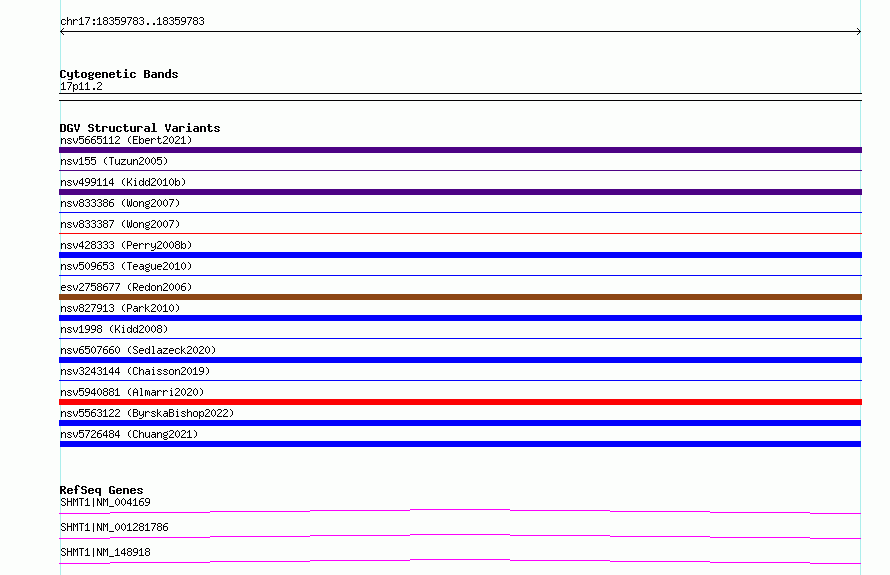Open variant nsv833386 (Wong2007)

click(120, 203)
